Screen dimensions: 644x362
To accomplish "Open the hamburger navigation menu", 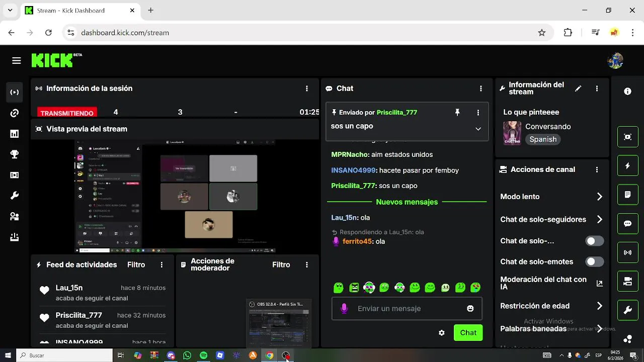I will (17, 61).
